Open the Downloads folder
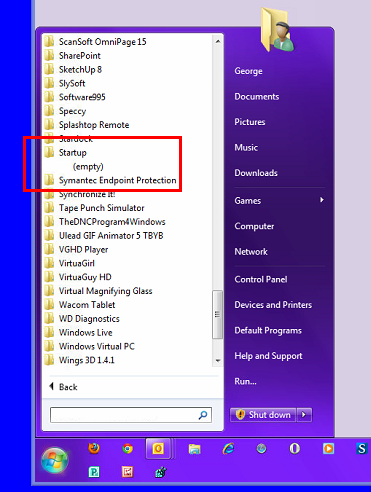 (x=256, y=173)
